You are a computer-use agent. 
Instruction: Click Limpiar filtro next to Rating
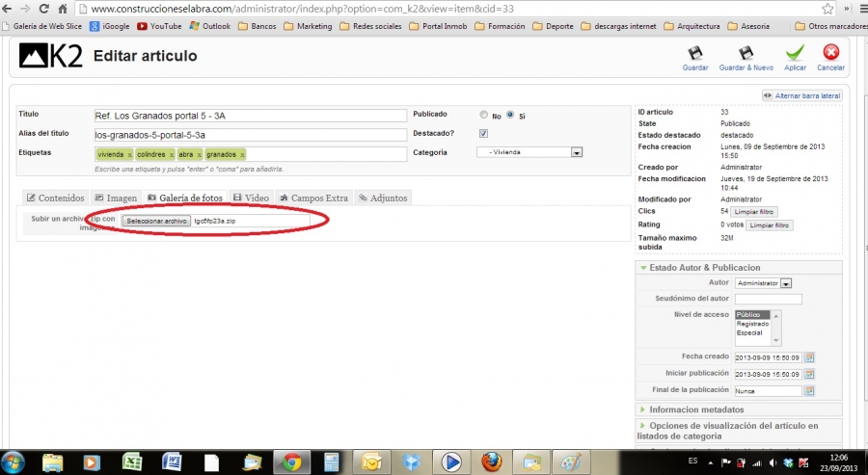[770, 225]
